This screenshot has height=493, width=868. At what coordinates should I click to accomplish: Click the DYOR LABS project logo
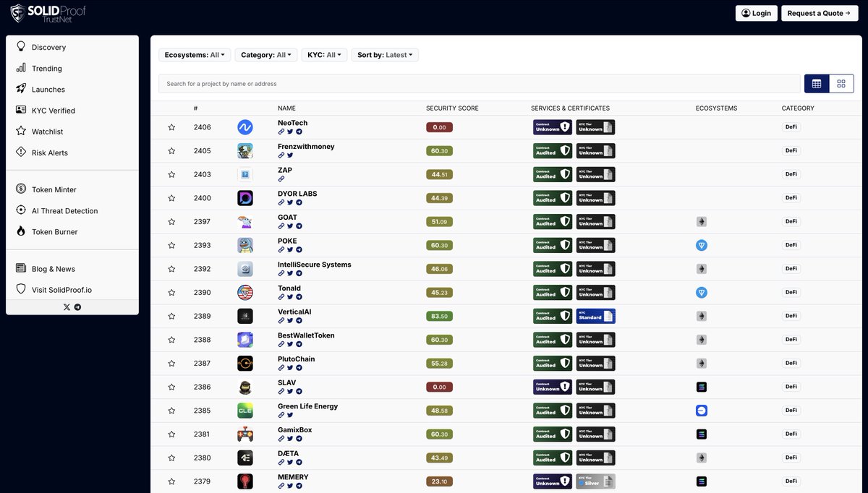[245, 198]
